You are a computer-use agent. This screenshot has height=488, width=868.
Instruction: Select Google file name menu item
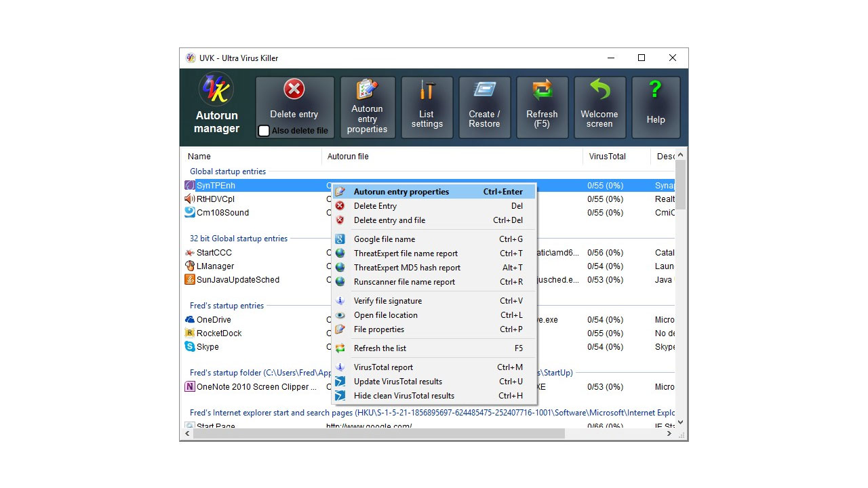click(434, 239)
